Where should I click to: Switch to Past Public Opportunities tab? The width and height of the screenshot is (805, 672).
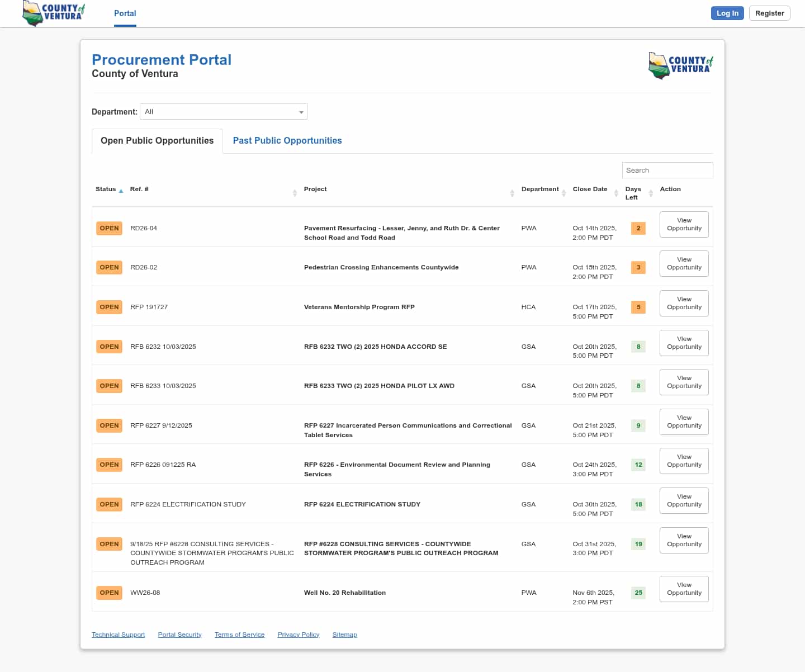click(287, 141)
